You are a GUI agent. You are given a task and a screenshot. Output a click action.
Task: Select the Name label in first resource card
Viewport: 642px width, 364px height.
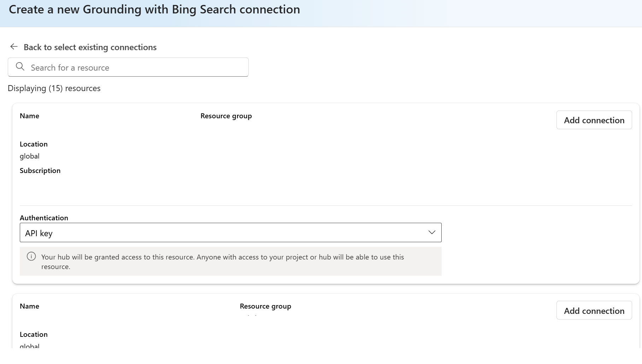point(29,116)
